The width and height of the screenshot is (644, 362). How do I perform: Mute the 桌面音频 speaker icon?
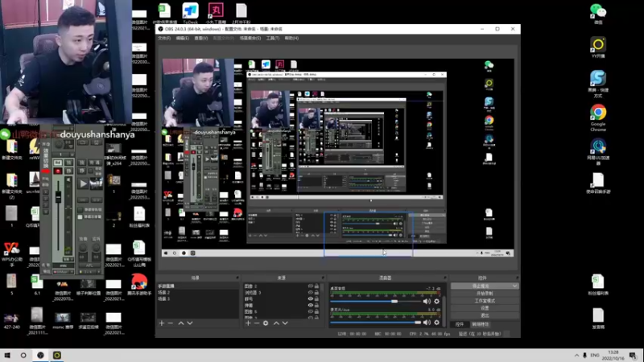pos(427,301)
